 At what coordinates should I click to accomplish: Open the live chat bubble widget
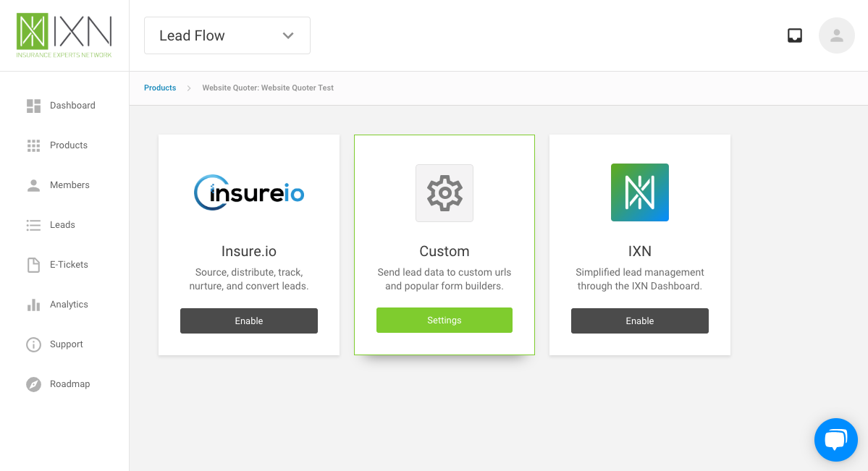836,440
